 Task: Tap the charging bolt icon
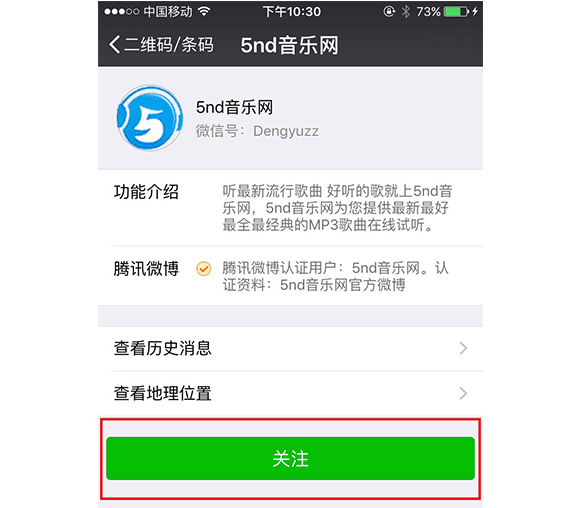[475, 11]
